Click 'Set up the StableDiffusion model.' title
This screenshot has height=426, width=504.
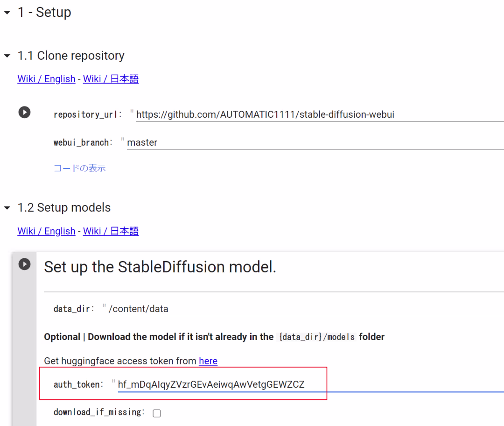tap(160, 267)
